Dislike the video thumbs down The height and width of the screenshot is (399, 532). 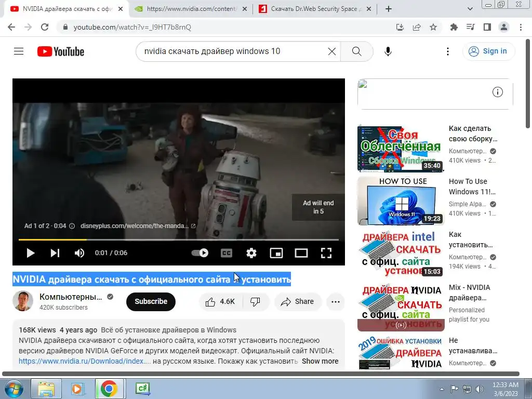click(255, 302)
